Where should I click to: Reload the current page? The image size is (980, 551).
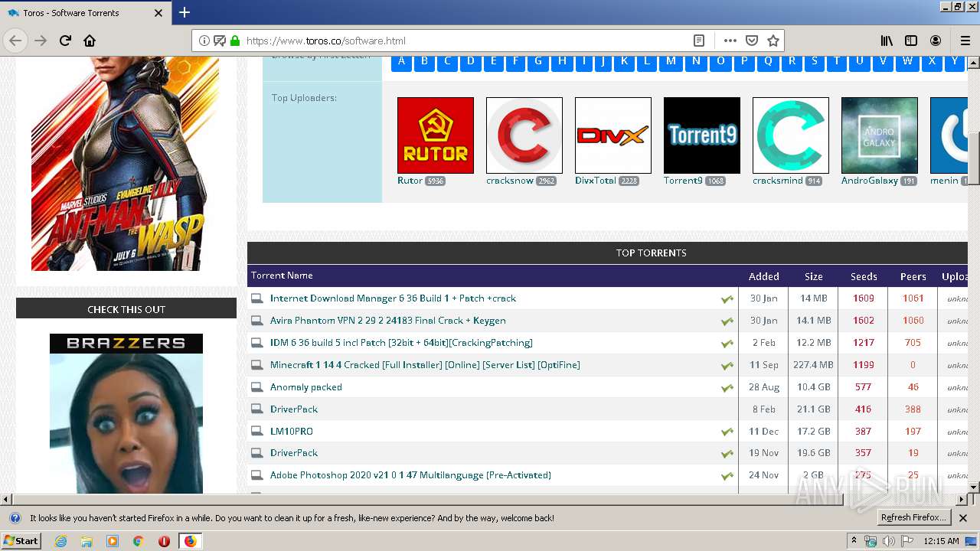(65, 41)
